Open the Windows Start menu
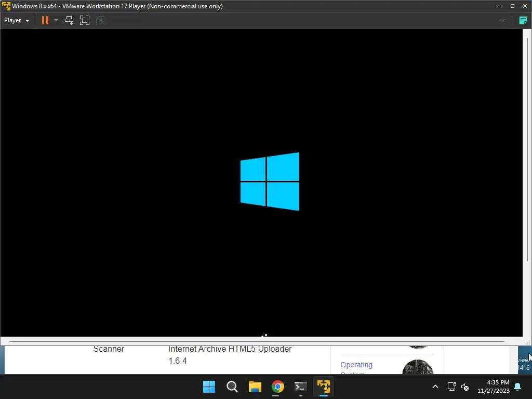Image resolution: width=532 pixels, height=399 pixels. coord(209,387)
